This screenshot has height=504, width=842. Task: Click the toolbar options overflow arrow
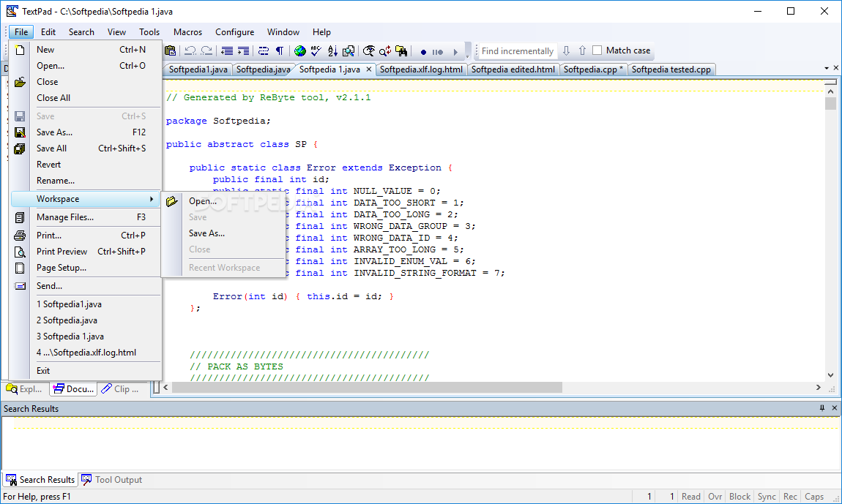click(467, 56)
